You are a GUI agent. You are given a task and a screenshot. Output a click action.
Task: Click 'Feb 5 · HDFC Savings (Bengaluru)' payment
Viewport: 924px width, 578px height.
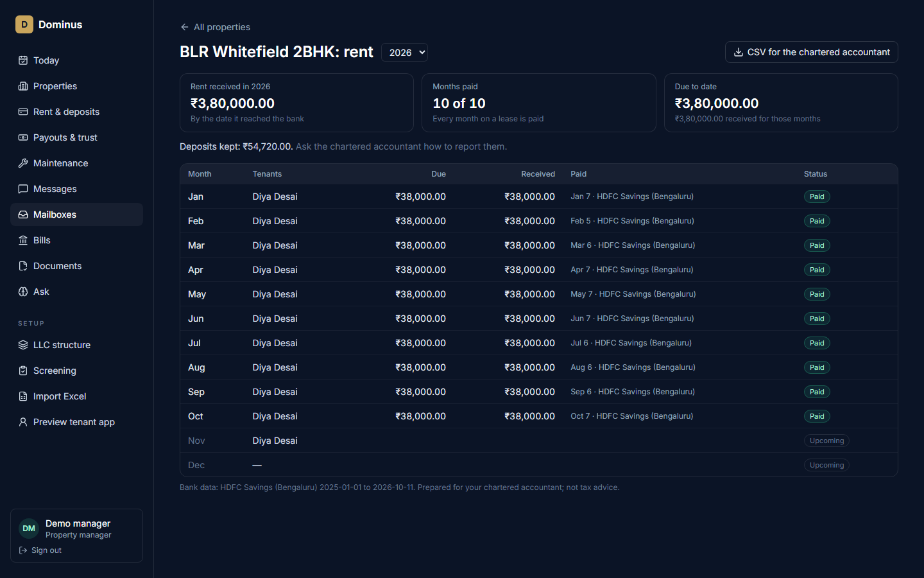coord(632,221)
